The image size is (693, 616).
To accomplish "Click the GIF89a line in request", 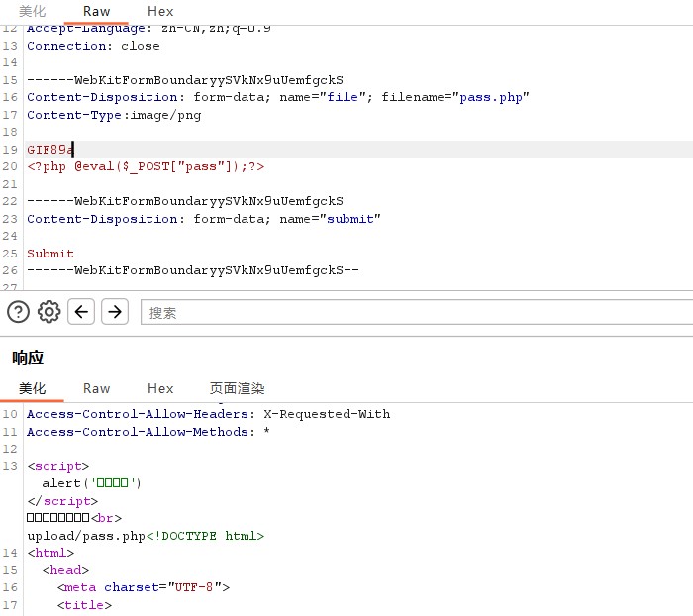I will [49, 150].
